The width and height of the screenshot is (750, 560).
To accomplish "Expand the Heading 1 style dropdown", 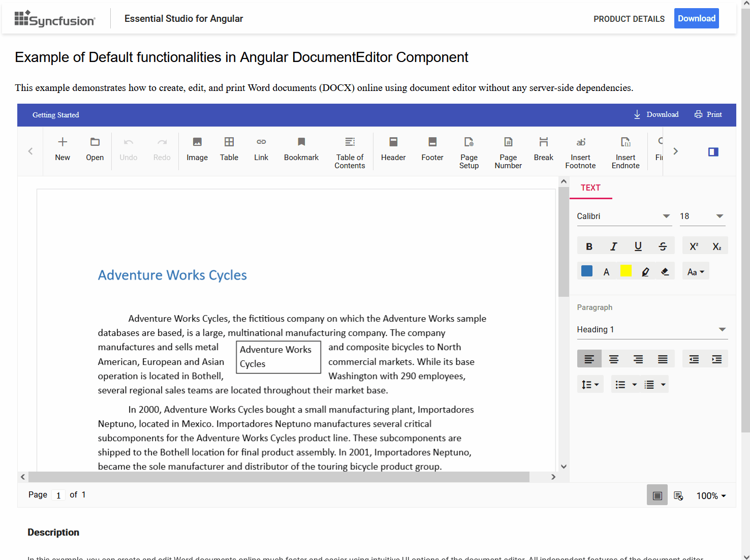I will 652,330.
